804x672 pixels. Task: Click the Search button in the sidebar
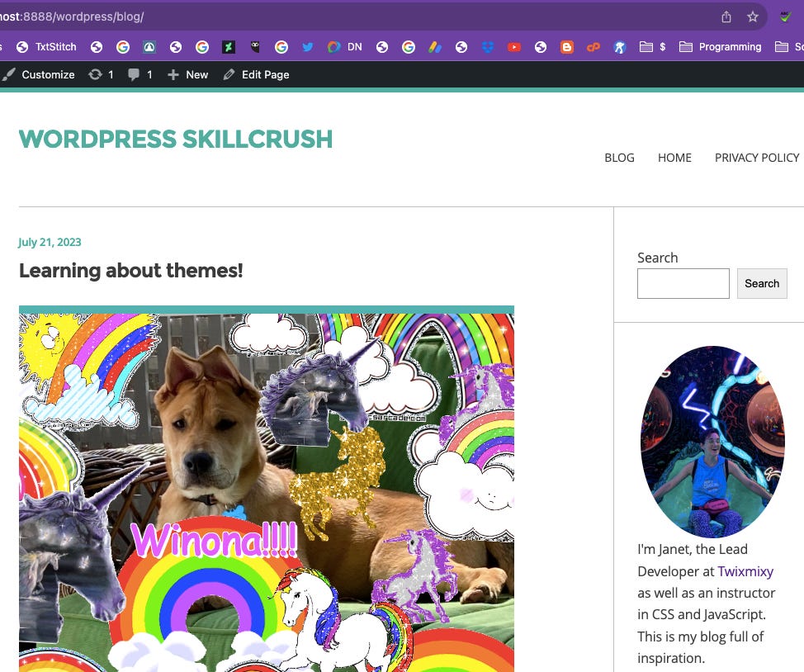point(762,284)
